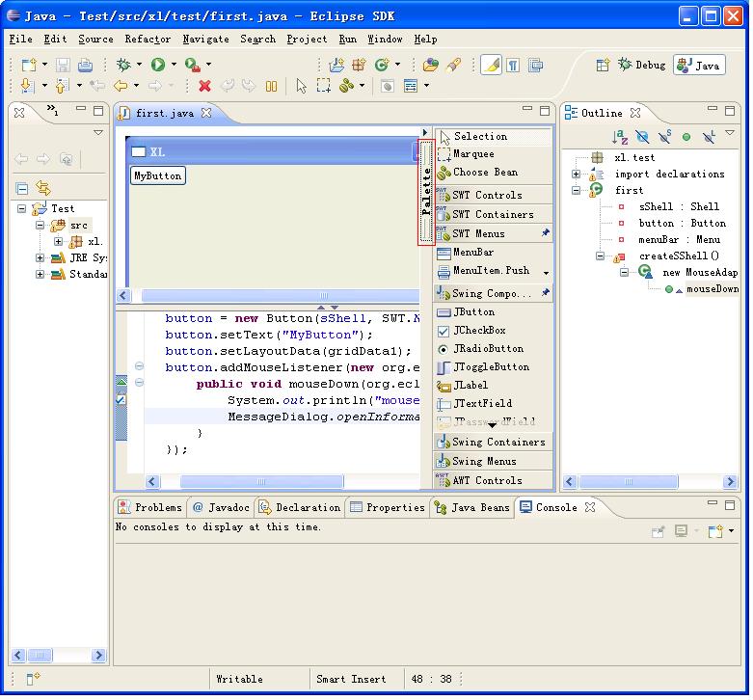Start debugging with the bug icon
The image size is (753, 700).
tap(124, 65)
